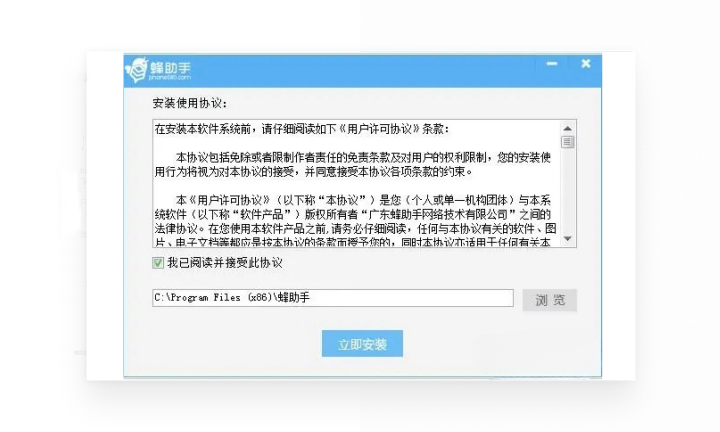Click the 蜂助手 title text in header
Image resolution: width=720 pixels, height=432 pixels.
click(x=170, y=67)
